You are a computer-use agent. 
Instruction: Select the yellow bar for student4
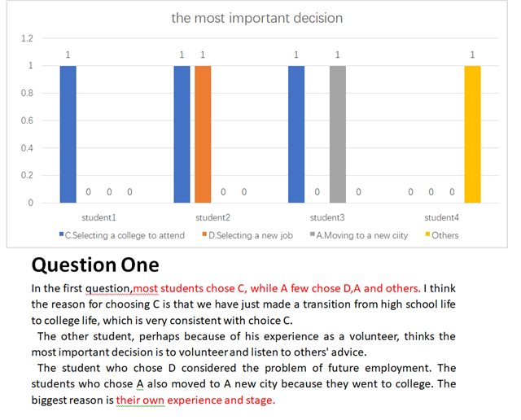472,134
